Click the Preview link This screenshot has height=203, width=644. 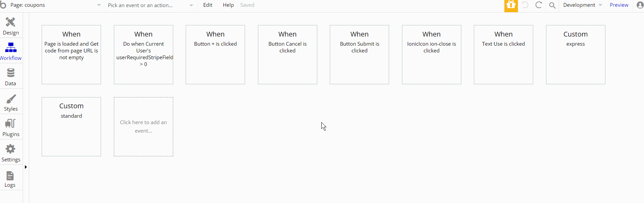click(x=619, y=5)
